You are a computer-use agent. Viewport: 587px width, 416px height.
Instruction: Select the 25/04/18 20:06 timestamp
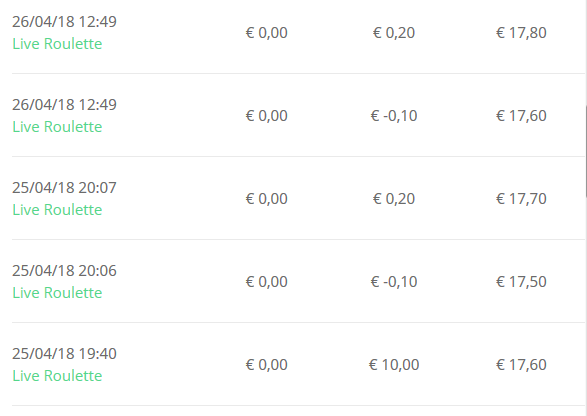pos(64,271)
